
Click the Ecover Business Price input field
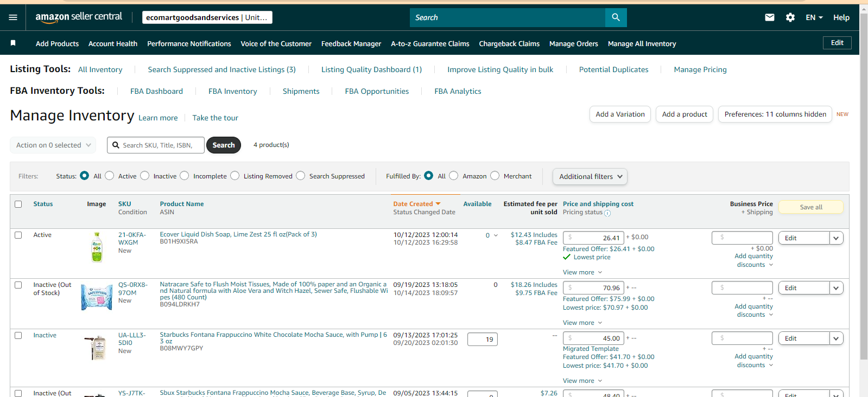click(742, 238)
